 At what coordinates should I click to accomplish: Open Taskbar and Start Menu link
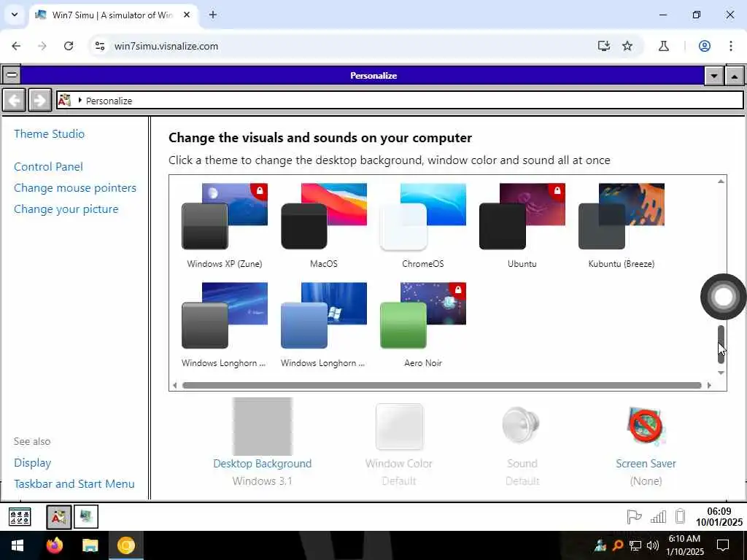click(74, 484)
